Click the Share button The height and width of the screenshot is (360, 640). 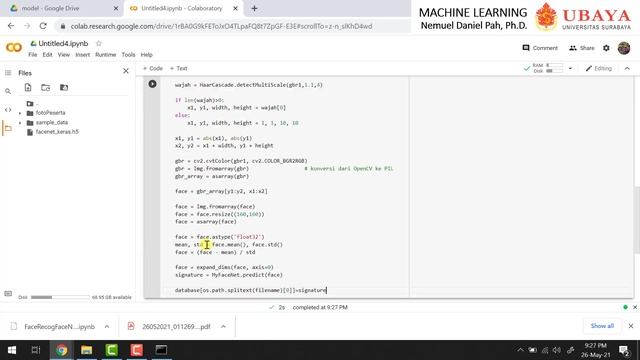click(582, 48)
